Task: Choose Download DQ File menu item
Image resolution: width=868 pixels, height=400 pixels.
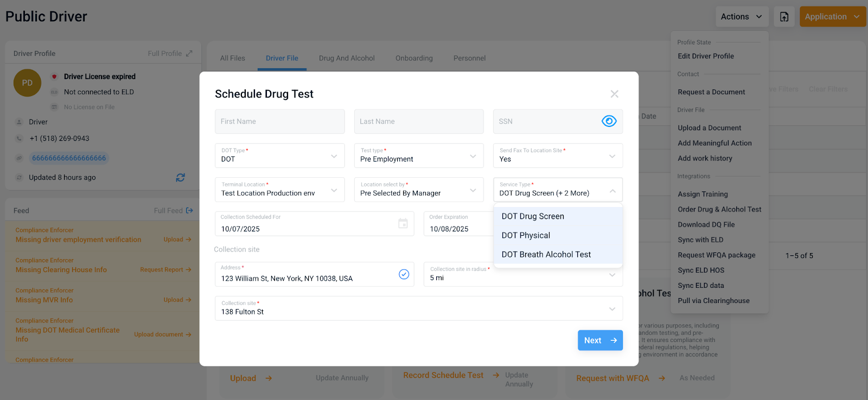Action: pos(706,224)
